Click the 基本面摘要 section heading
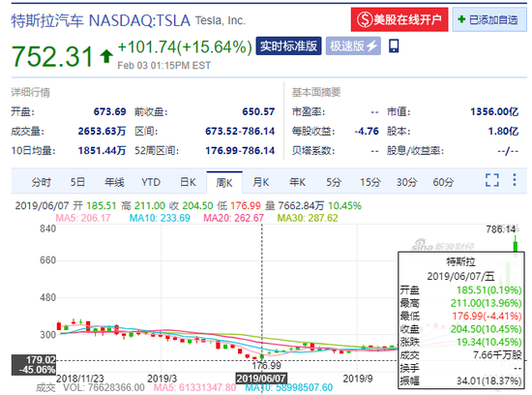 point(316,92)
